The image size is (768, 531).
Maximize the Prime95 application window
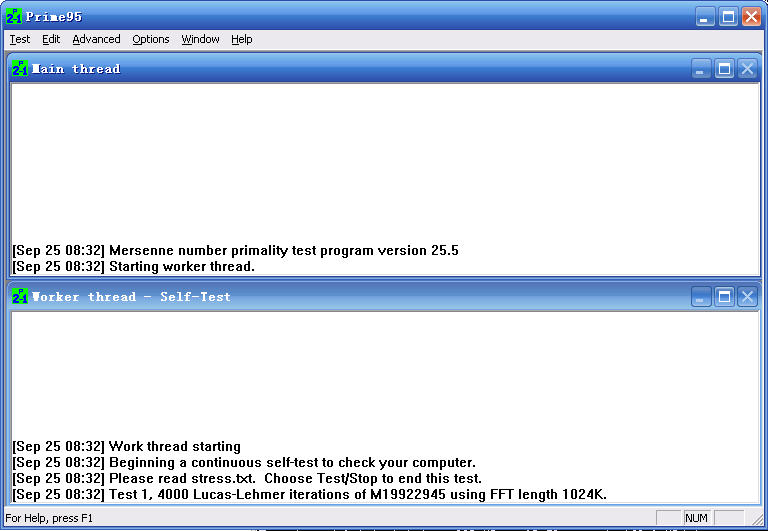[x=729, y=16]
